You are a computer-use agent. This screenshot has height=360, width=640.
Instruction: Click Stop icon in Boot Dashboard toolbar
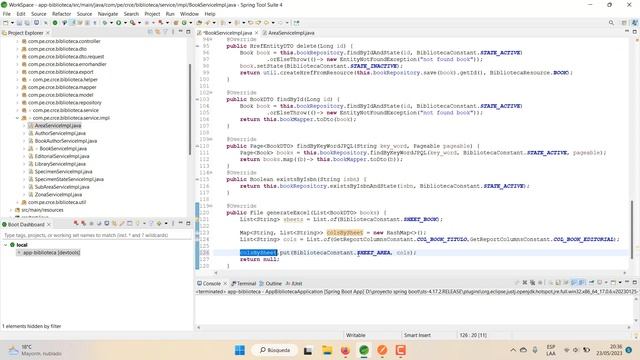92,224
